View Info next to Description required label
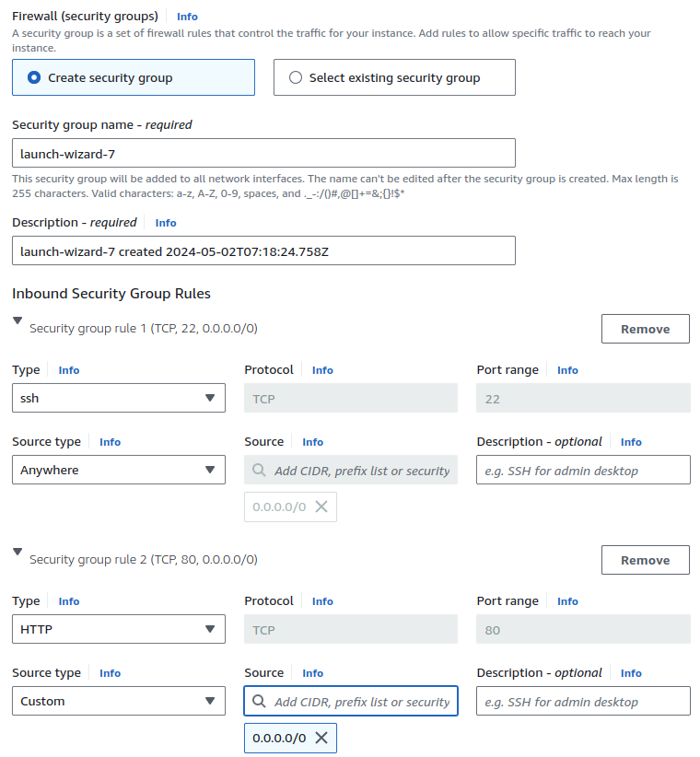Image resolution: width=700 pixels, height=757 pixels. click(165, 222)
